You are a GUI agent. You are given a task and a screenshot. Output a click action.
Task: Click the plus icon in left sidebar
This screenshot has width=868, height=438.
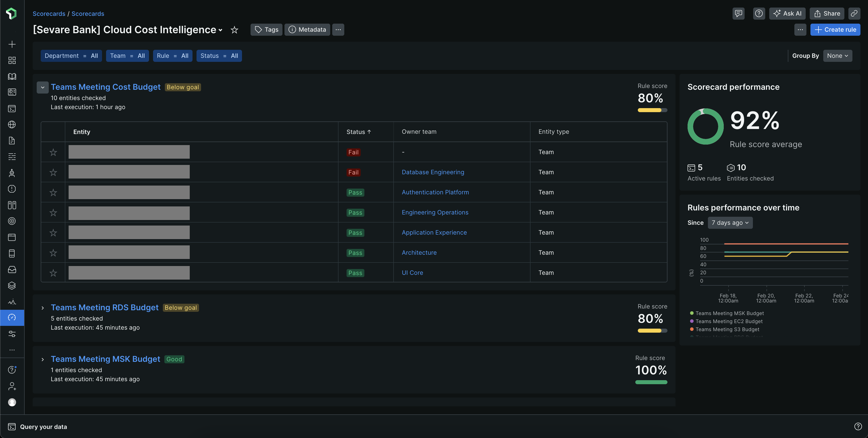coord(12,44)
